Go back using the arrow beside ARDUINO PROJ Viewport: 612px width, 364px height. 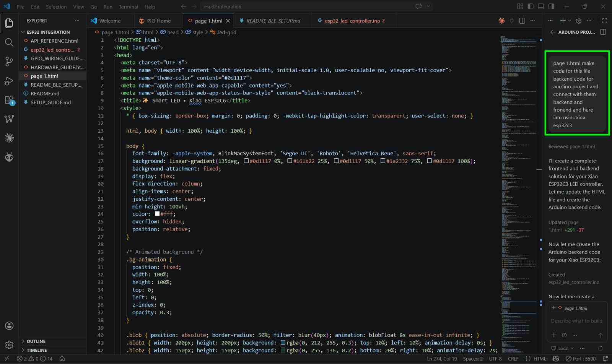click(x=552, y=32)
